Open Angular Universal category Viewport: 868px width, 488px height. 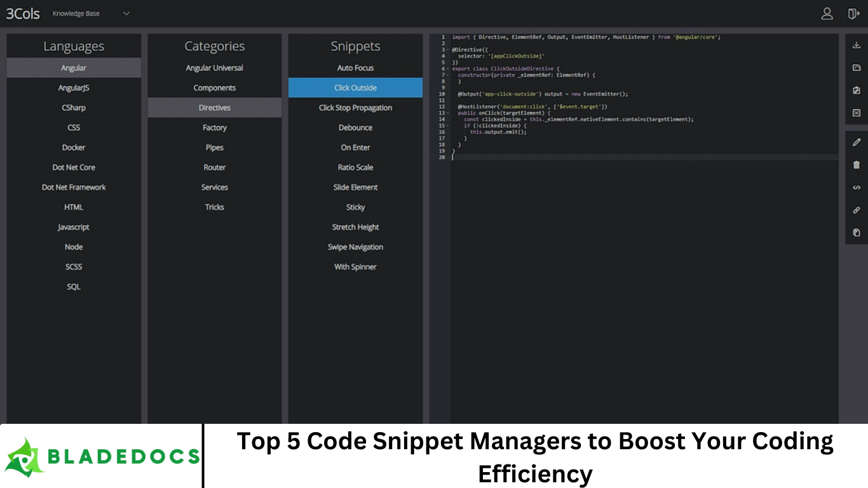coord(215,68)
